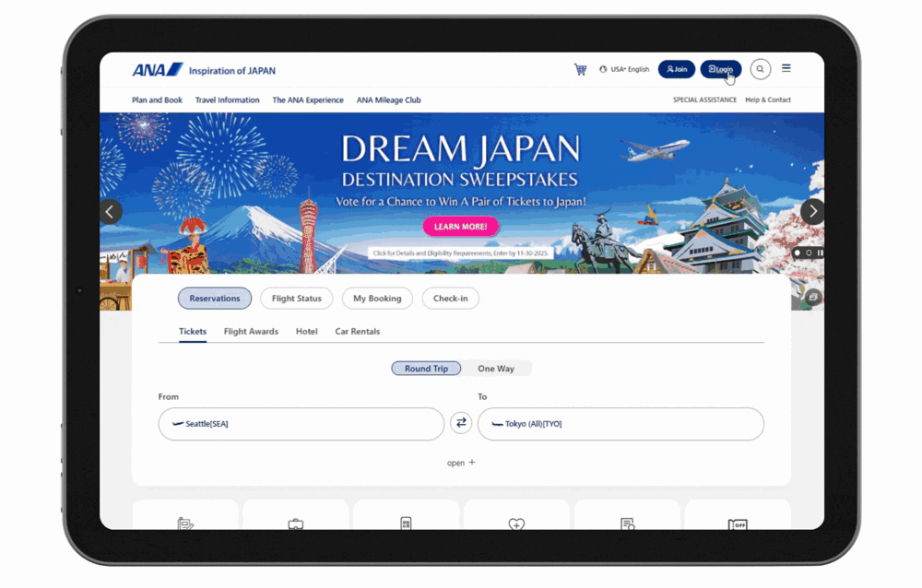Open the hamburger menu icon
Viewport: 922px width, 588px height.
point(786,68)
